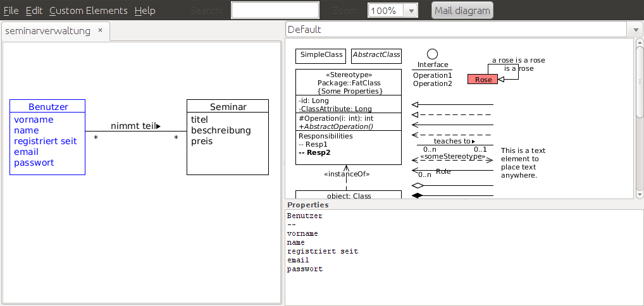Viewport: 644px width, 306px height.
Task: Select the Benutzer class title
Action: pyautogui.click(x=48, y=107)
